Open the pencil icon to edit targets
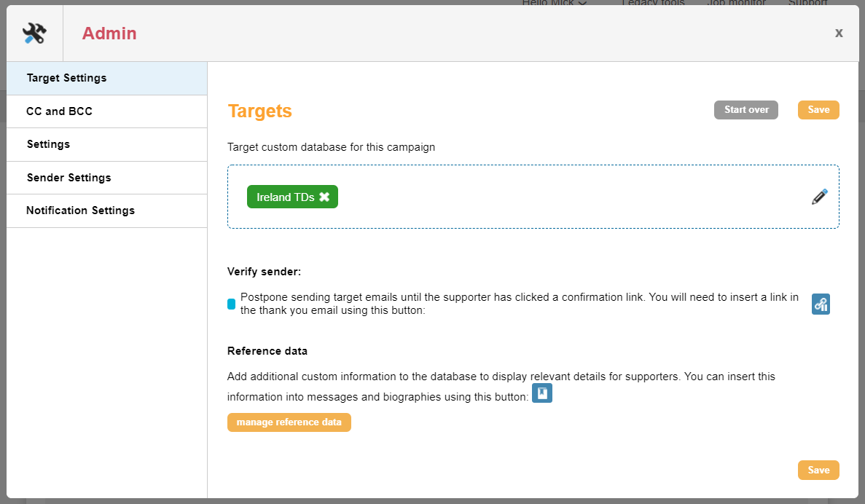 coord(820,197)
